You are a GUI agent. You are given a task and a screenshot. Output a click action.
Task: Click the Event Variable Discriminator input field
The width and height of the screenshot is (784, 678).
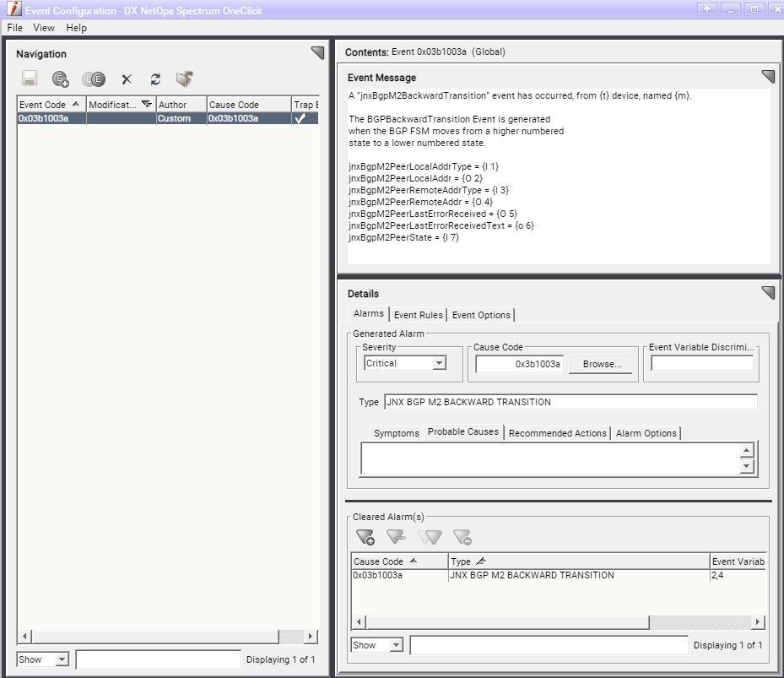click(x=702, y=363)
